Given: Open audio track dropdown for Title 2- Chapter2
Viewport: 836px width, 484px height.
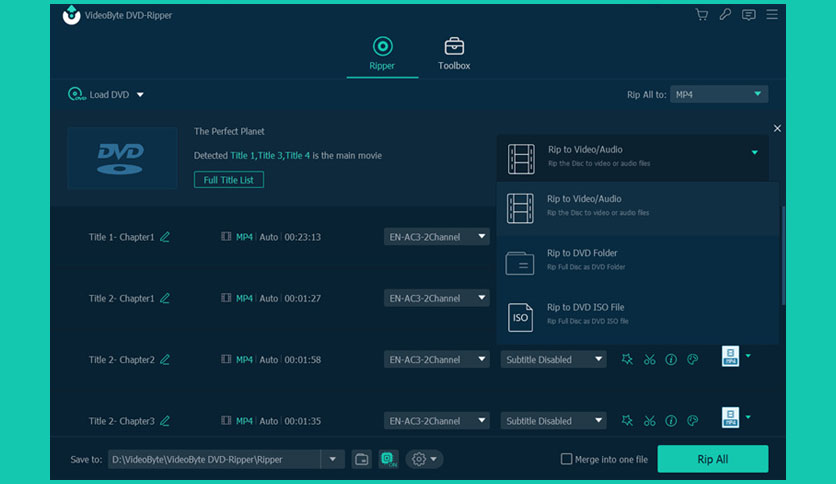Looking at the screenshot, I should [x=437, y=359].
